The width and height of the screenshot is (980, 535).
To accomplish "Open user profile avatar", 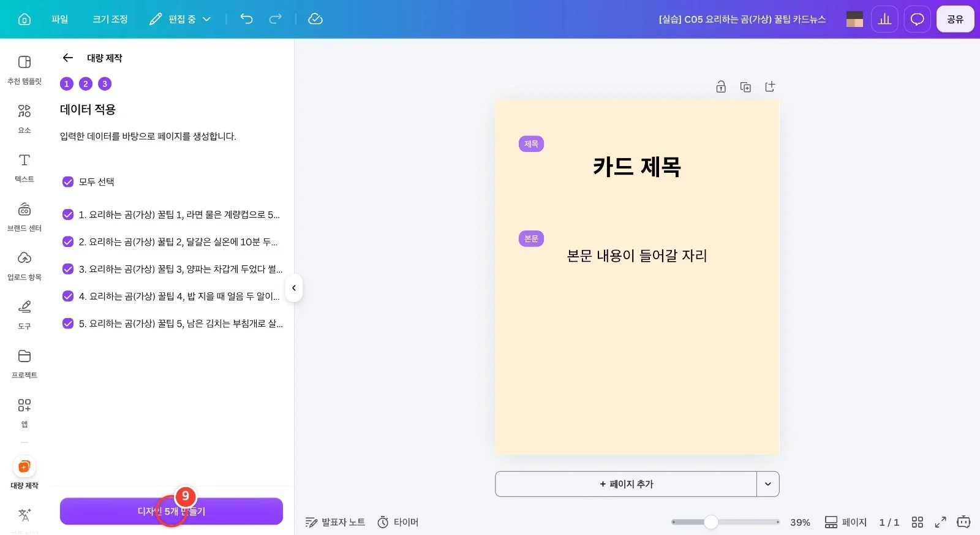I will (x=854, y=19).
